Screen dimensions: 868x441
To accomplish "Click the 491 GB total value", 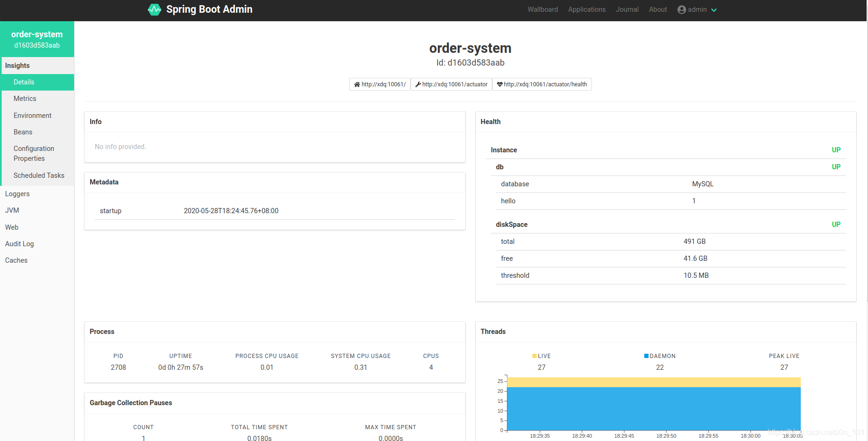I will coord(695,241).
